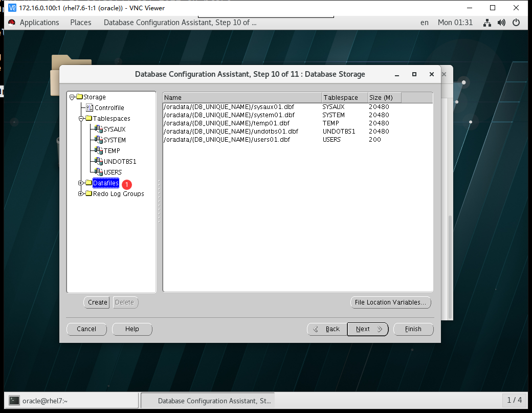Image resolution: width=532 pixels, height=413 pixels.
Task: Maximize the Database Configuration Assistant dialog
Action: click(x=414, y=74)
